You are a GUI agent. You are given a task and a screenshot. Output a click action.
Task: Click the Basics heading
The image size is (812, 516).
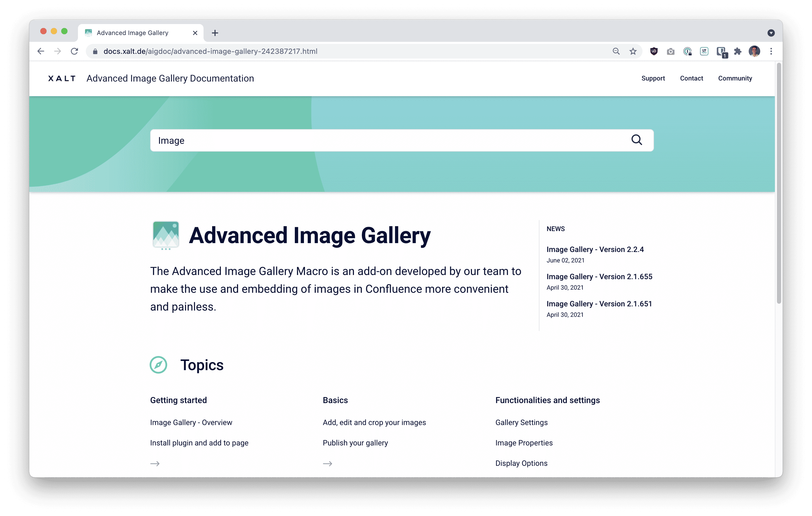pyautogui.click(x=335, y=400)
